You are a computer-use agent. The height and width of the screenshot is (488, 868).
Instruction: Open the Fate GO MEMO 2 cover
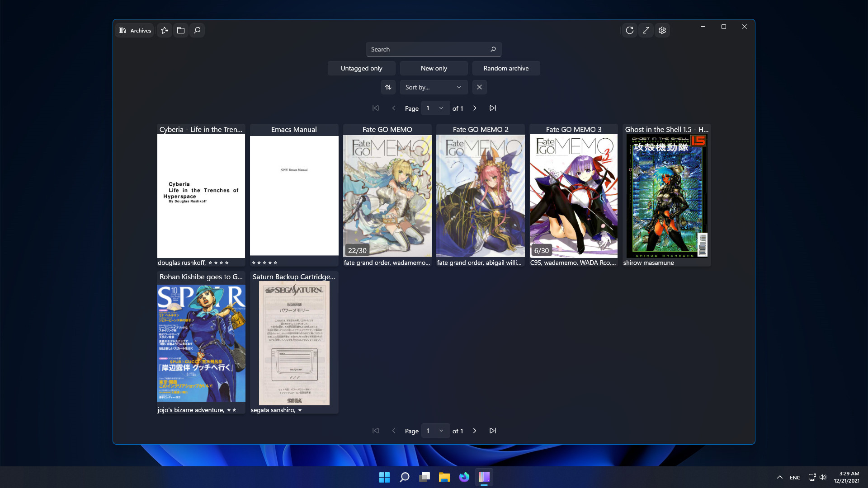point(481,196)
